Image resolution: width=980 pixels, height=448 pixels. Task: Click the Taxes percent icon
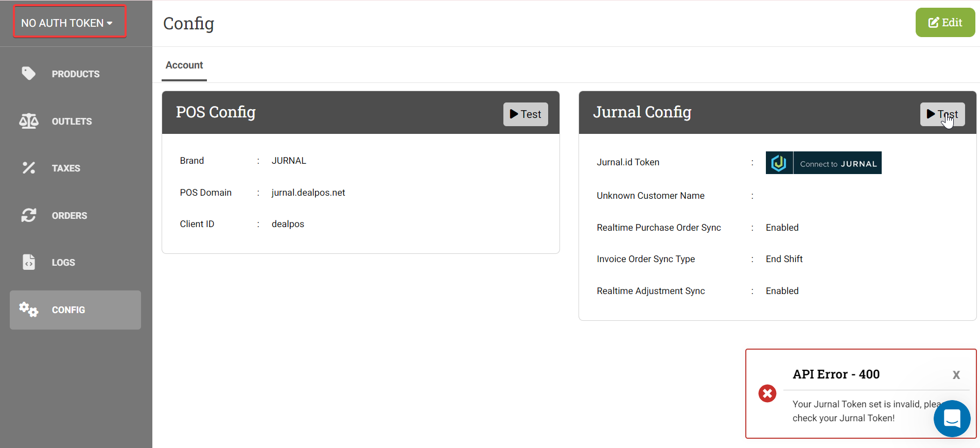pyautogui.click(x=29, y=168)
